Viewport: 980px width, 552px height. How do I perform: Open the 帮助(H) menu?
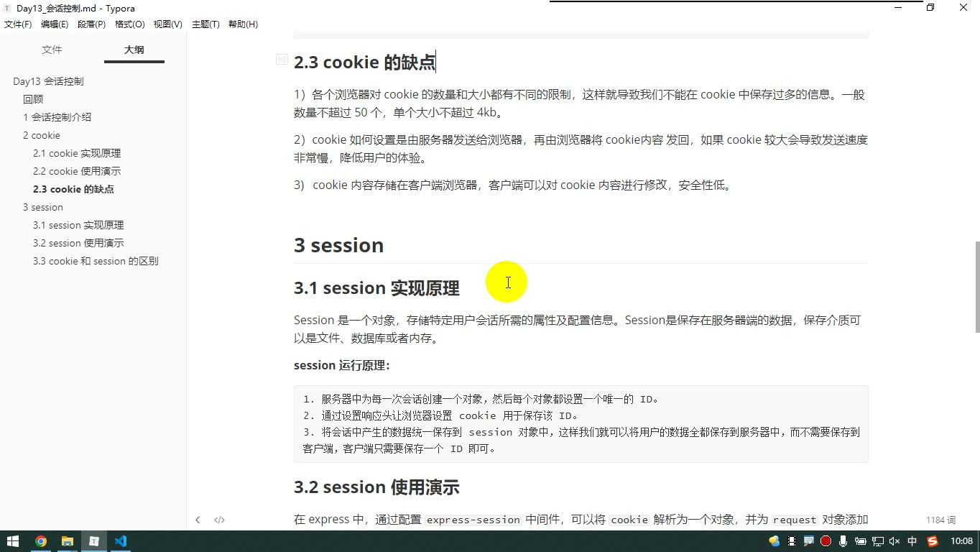[243, 24]
